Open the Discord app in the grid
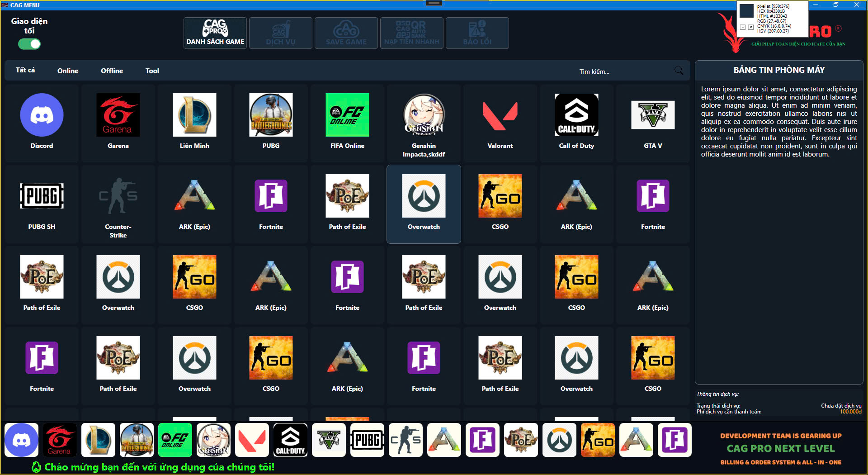This screenshot has width=868, height=475. click(42, 115)
